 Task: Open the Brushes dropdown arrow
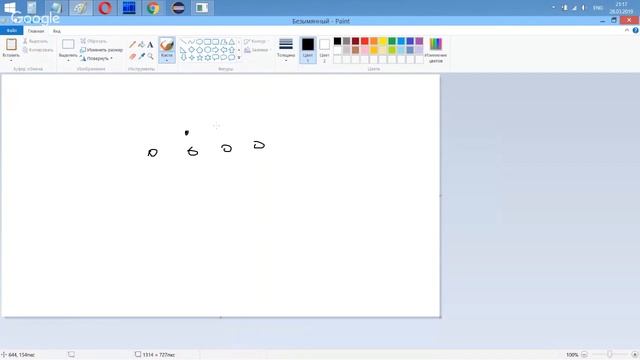(x=167, y=60)
